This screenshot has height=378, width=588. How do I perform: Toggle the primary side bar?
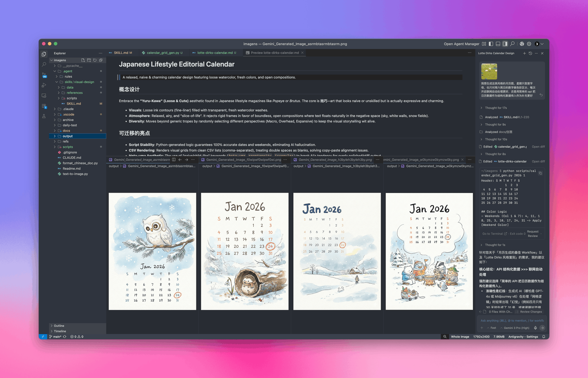(491, 44)
